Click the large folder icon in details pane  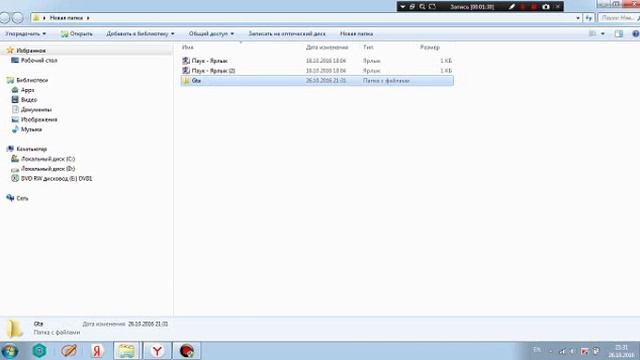pyautogui.click(x=15, y=329)
